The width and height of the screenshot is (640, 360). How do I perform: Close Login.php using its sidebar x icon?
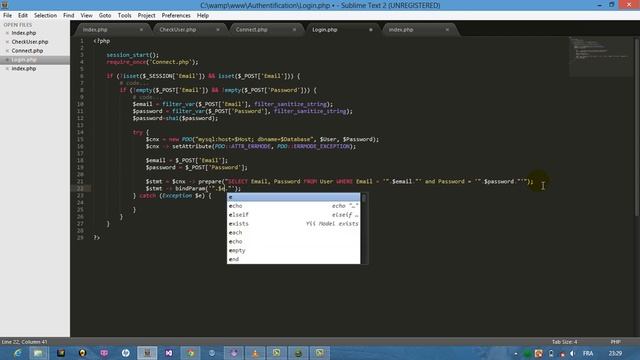[x=7, y=60]
